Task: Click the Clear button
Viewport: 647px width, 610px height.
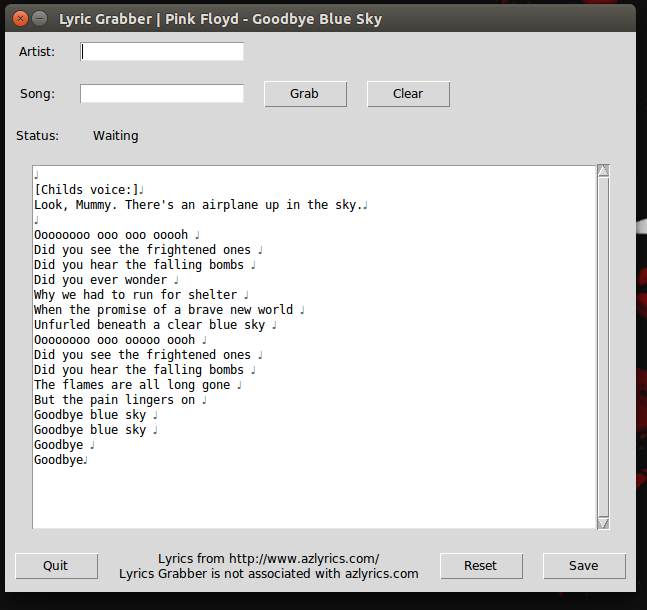Action: [x=409, y=94]
